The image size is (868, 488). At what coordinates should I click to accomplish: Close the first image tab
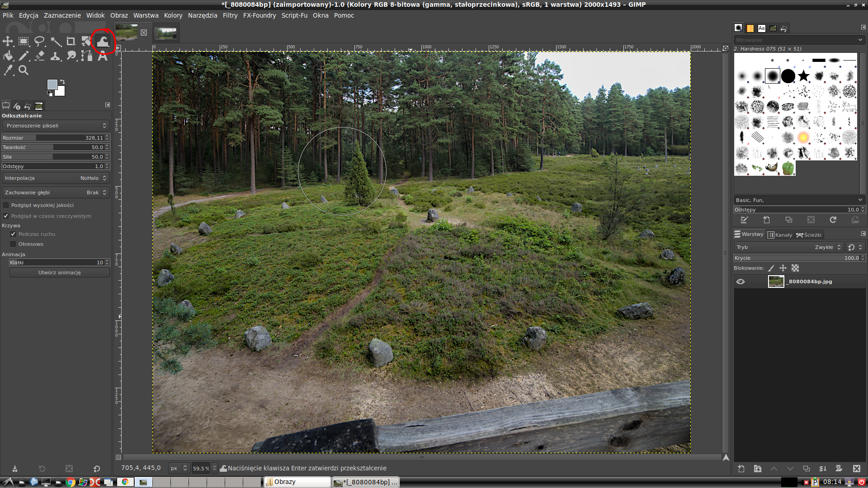click(x=144, y=33)
